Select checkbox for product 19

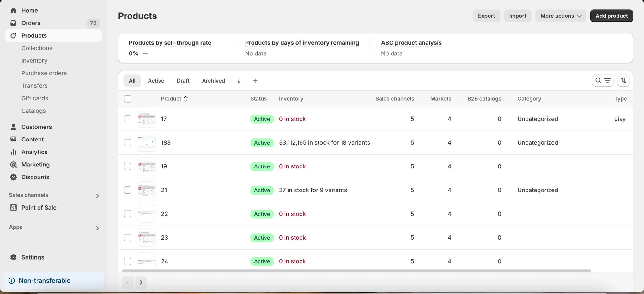point(127,166)
